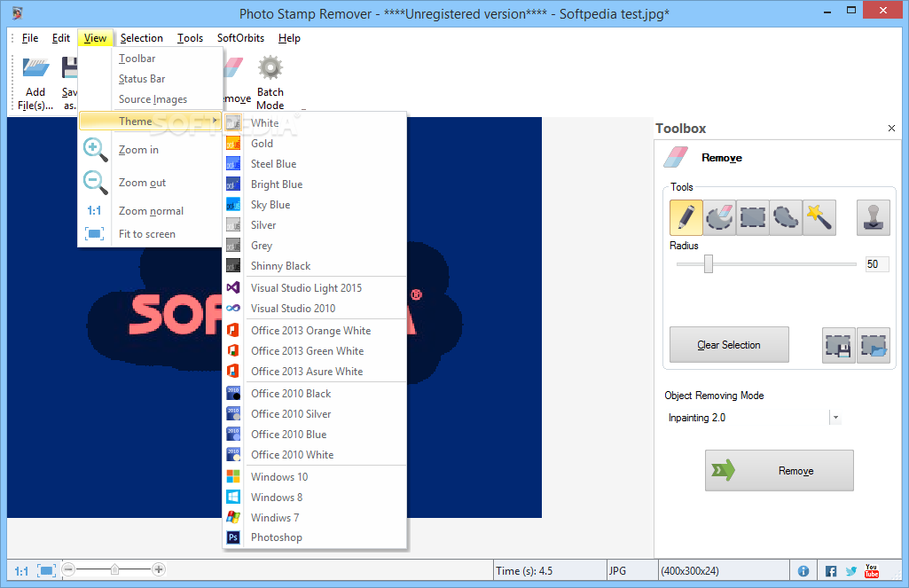Open the YouTube icon in status bar
909x588 pixels.
tap(872, 571)
